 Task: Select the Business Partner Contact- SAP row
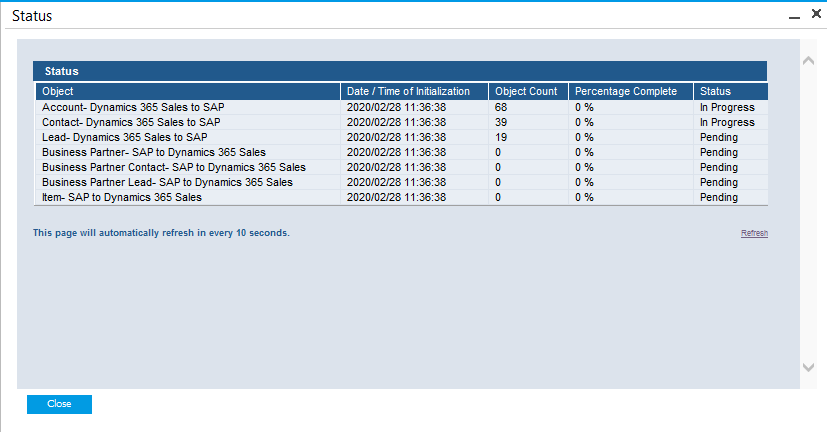173,167
